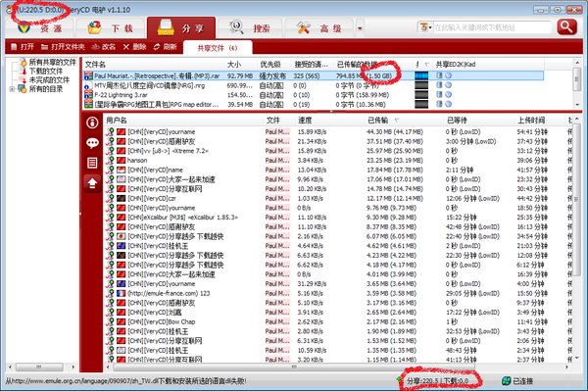Open the info panel sidebar icon
The height and width of the screenshot is (391, 588).
92,122
